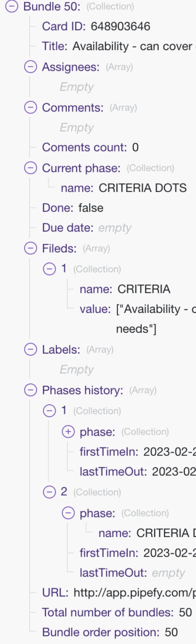The height and width of the screenshot is (644, 196).
Task: Collapse phase collection inside history item 2
Action: 68,513
